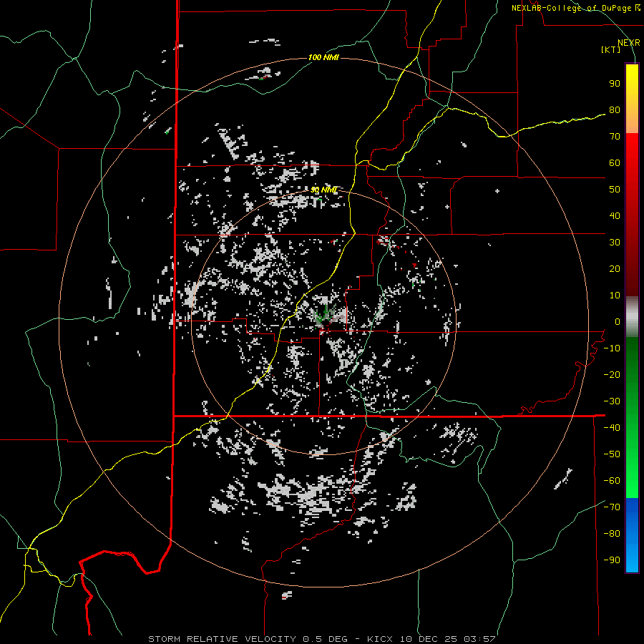Click the 40 tick label on the scale
Image resolution: width=644 pixels, height=644 pixels.
[x=615, y=216]
